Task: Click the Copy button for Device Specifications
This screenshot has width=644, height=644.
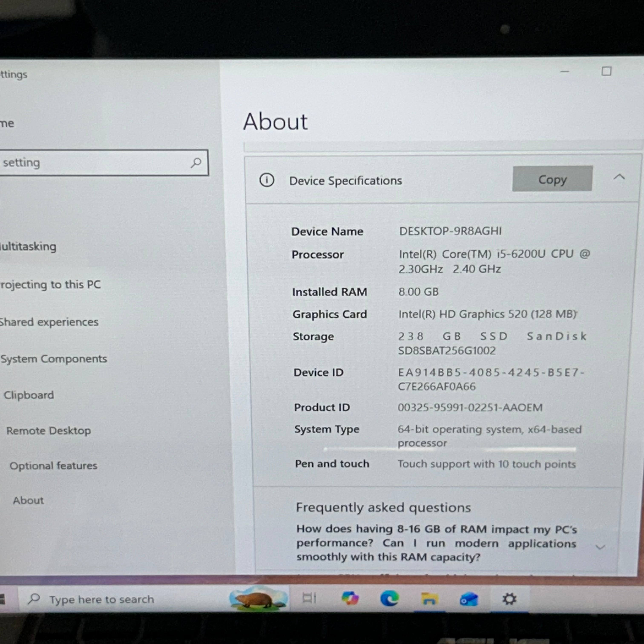Action: (552, 179)
